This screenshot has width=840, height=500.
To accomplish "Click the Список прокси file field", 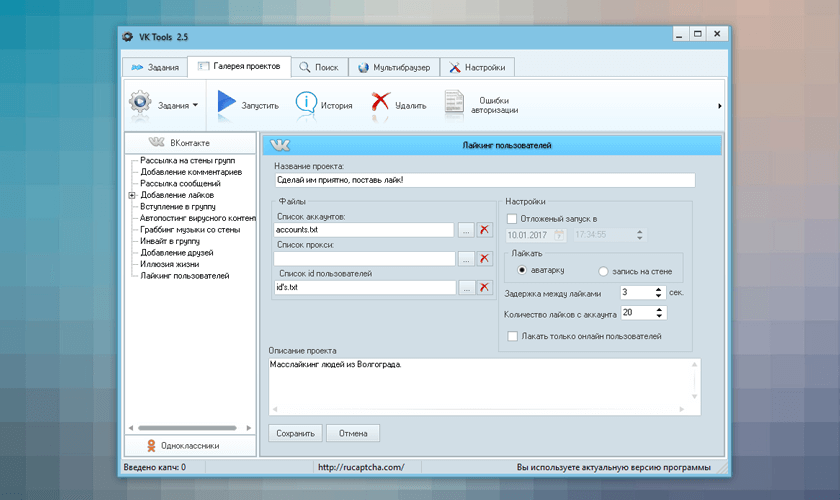I will coord(364,259).
